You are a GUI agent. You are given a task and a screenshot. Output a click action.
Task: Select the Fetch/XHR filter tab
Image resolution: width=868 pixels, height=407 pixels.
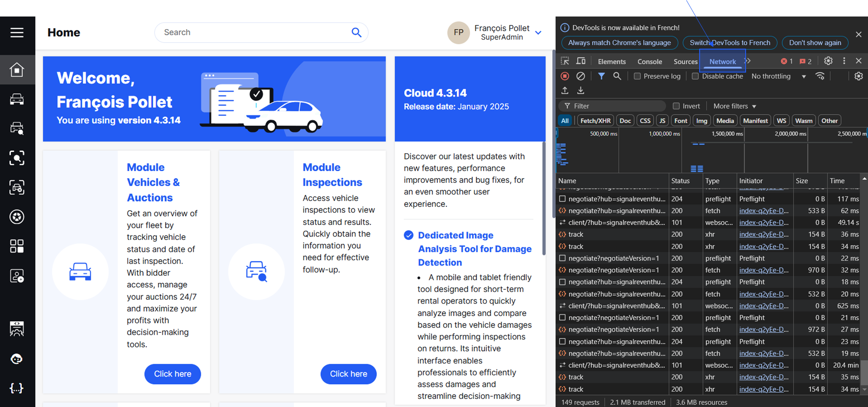tap(595, 121)
